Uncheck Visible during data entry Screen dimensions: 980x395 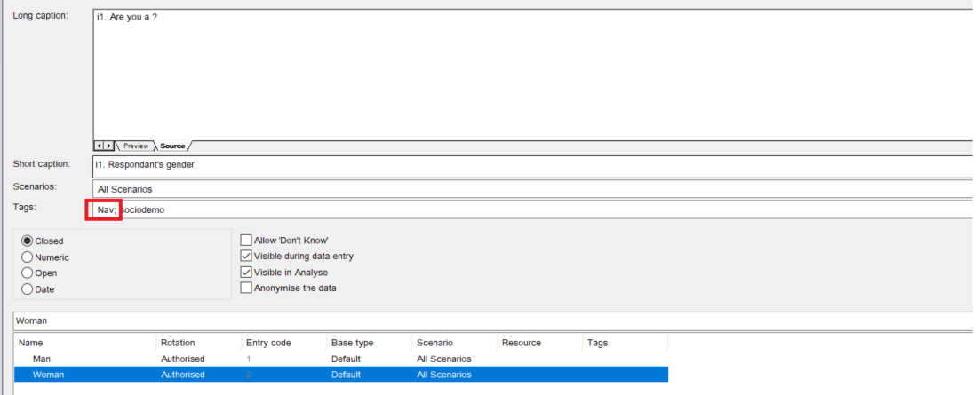point(246,257)
